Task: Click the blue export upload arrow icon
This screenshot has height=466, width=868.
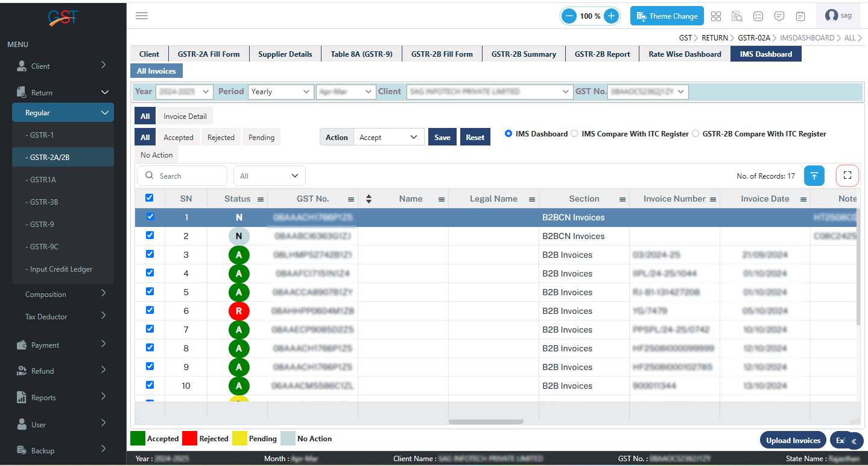Action: [814, 176]
